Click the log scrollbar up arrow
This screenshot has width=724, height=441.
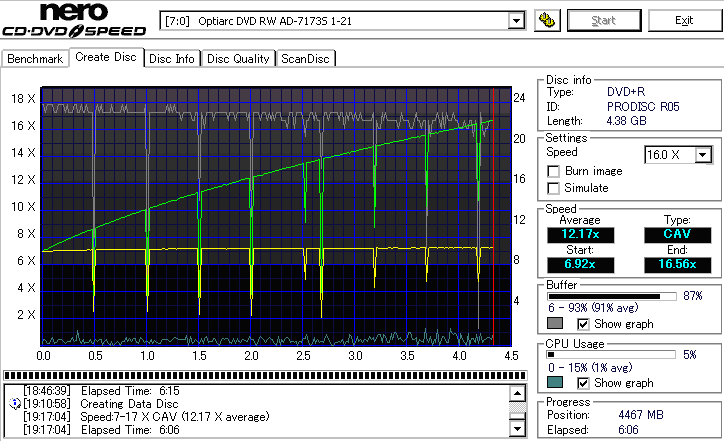click(x=517, y=393)
